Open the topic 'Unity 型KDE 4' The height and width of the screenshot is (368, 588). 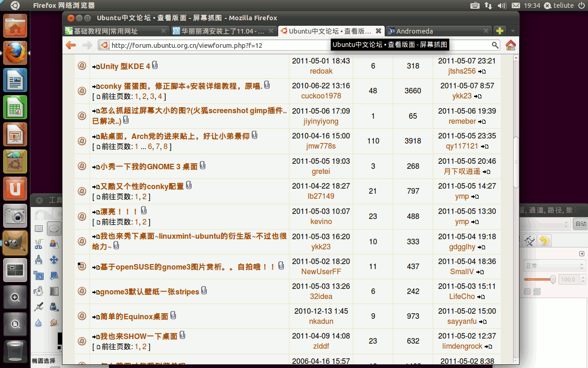pyautogui.click(x=125, y=66)
